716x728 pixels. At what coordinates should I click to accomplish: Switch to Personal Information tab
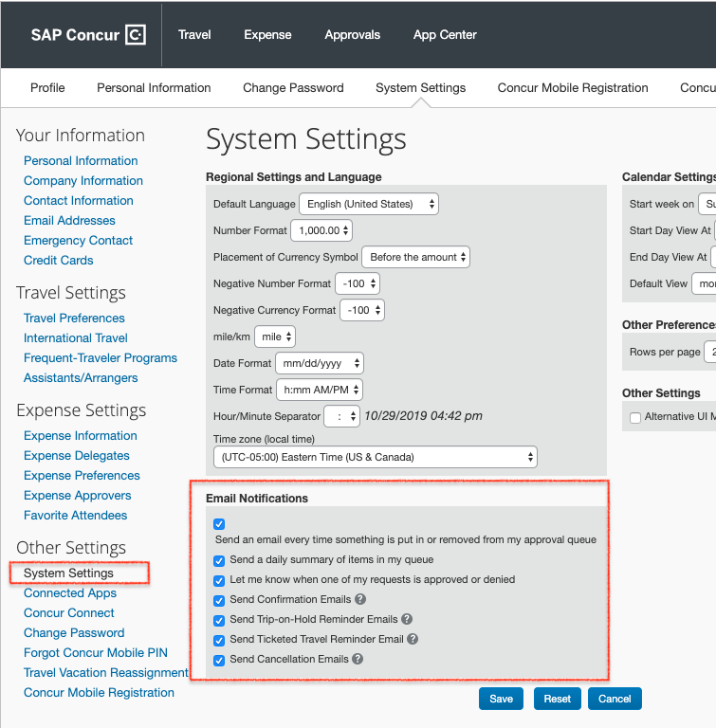coord(154,88)
